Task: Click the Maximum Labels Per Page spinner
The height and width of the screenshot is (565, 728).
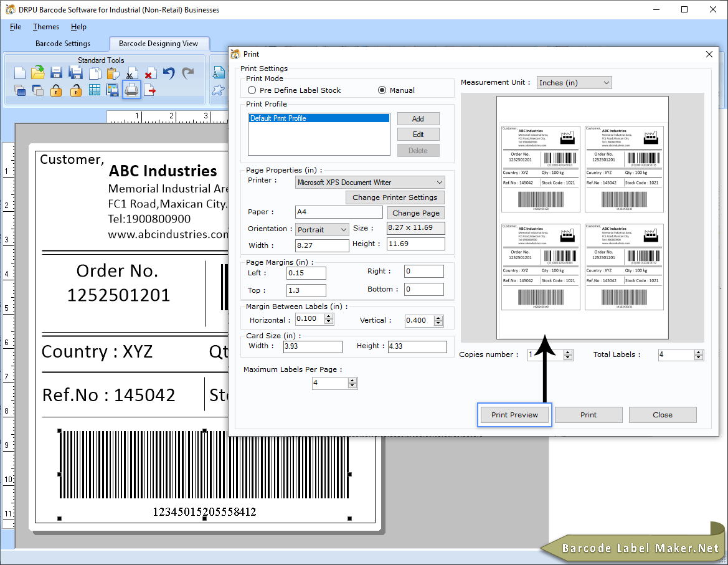Action: (352, 383)
